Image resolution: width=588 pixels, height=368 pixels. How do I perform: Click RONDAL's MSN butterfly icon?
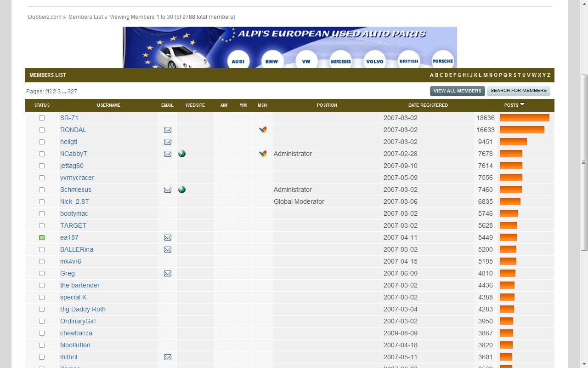(263, 130)
